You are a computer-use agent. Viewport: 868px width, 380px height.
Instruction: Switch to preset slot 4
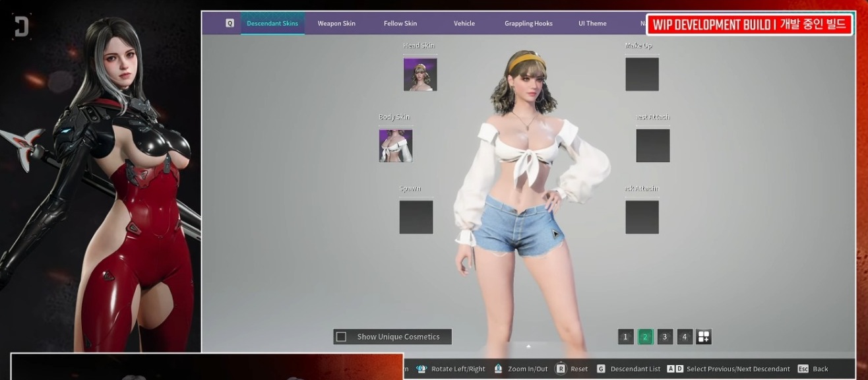[685, 337]
